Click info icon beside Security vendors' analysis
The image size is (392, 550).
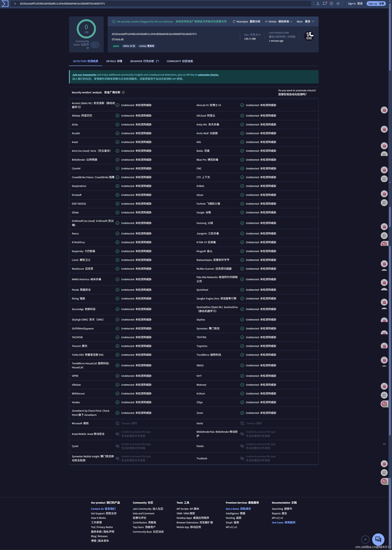pyautogui.click(x=123, y=92)
